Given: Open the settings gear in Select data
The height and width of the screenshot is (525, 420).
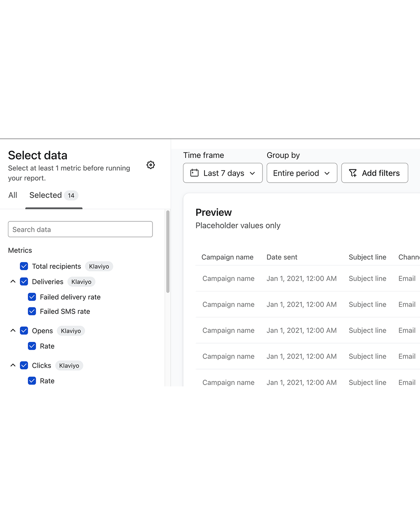Looking at the screenshot, I should pyautogui.click(x=151, y=165).
